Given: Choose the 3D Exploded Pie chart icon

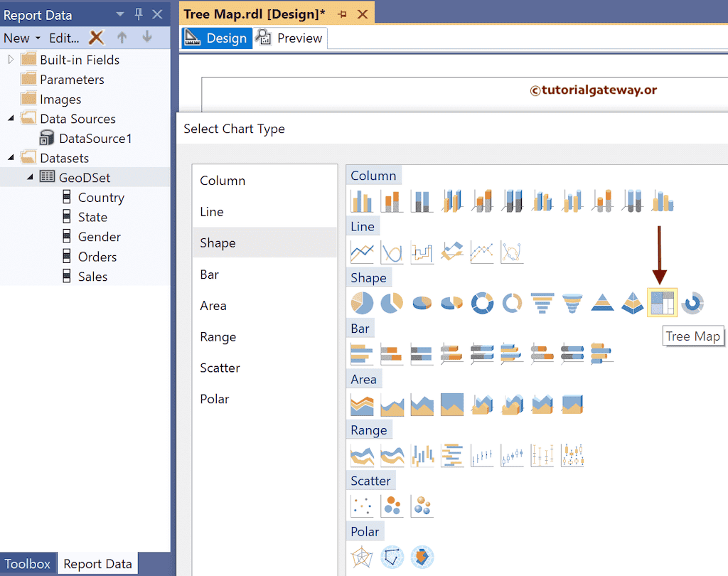Looking at the screenshot, I should [451, 302].
